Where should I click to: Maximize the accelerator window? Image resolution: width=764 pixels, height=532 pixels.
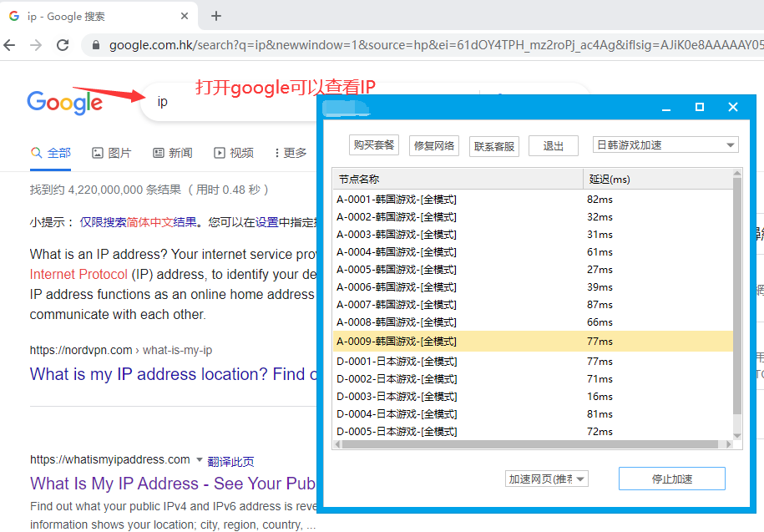tap(700, 107)
